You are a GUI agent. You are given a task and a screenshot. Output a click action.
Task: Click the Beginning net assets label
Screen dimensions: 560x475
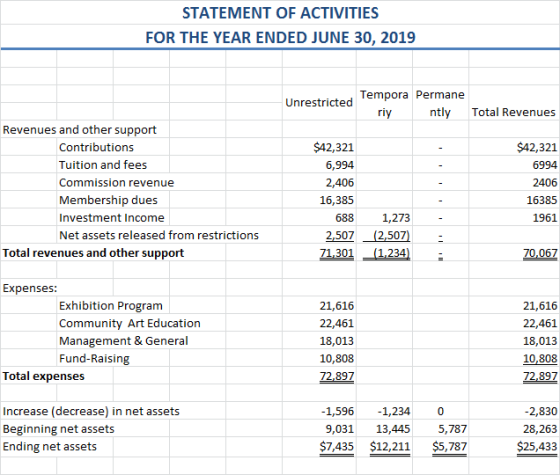tap(59, 429)
